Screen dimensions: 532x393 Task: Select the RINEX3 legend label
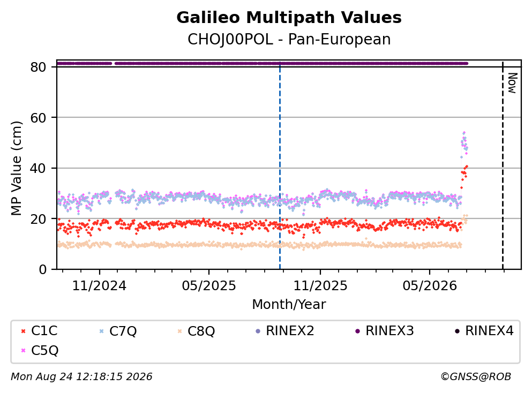click(389, 331)
